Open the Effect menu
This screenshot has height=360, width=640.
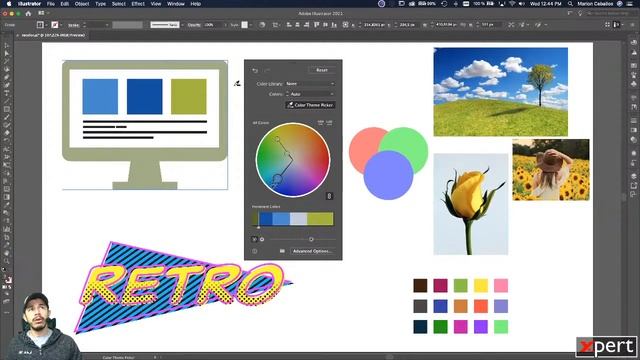(138, 4)
